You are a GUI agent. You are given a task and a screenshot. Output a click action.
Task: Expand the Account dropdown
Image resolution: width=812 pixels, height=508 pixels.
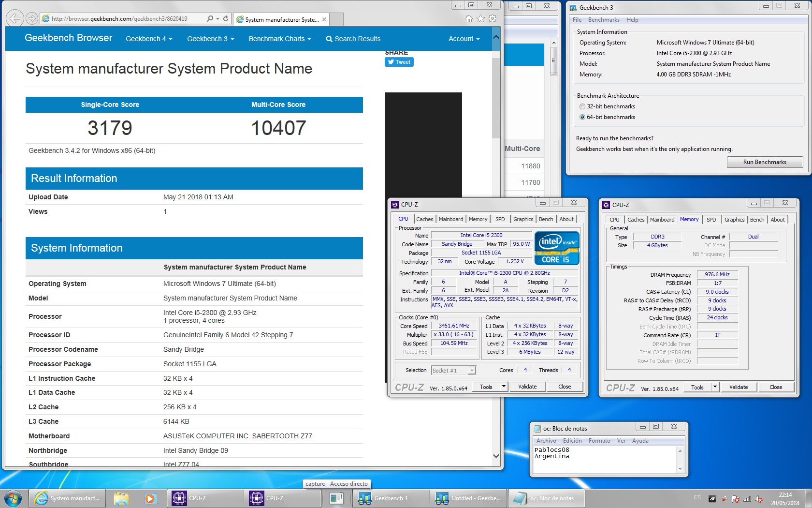coord(464,39)
